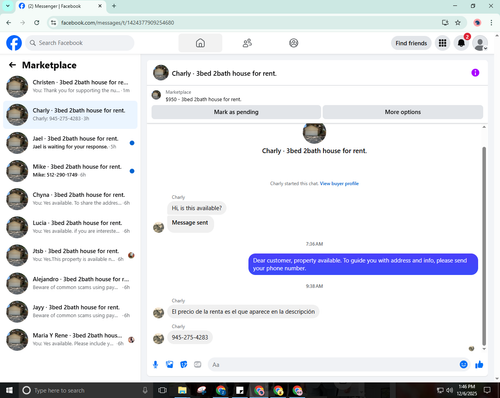Open Jael's waiting conversation
This screenshot has height=398, width=500.
70,143
